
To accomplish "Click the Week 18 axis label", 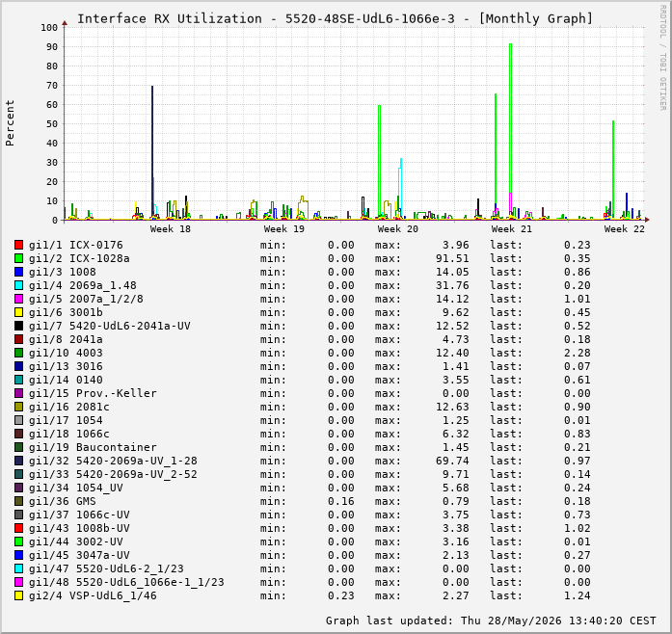I will tap(171, 228).
